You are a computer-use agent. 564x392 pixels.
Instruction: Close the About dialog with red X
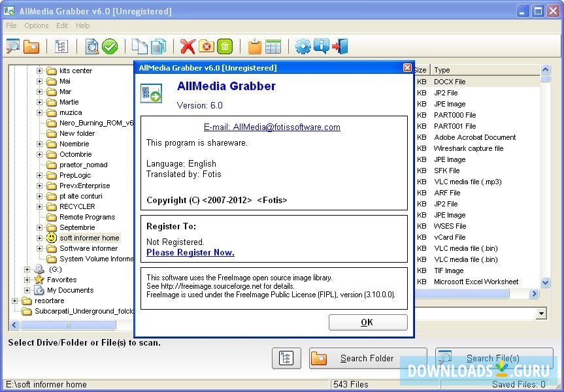pos(407,67)
